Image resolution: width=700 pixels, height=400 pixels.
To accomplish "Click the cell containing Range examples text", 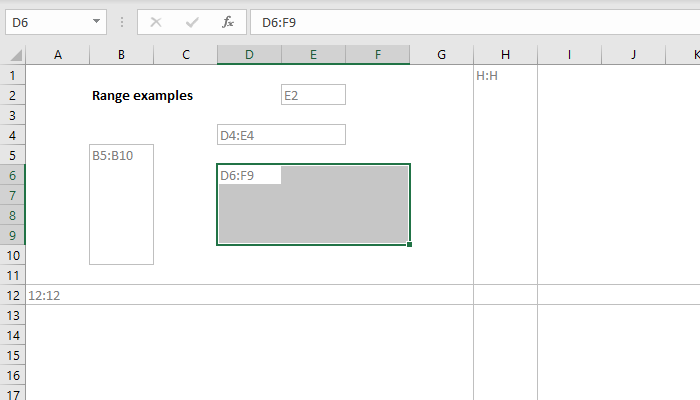I will tap(142, 95).
